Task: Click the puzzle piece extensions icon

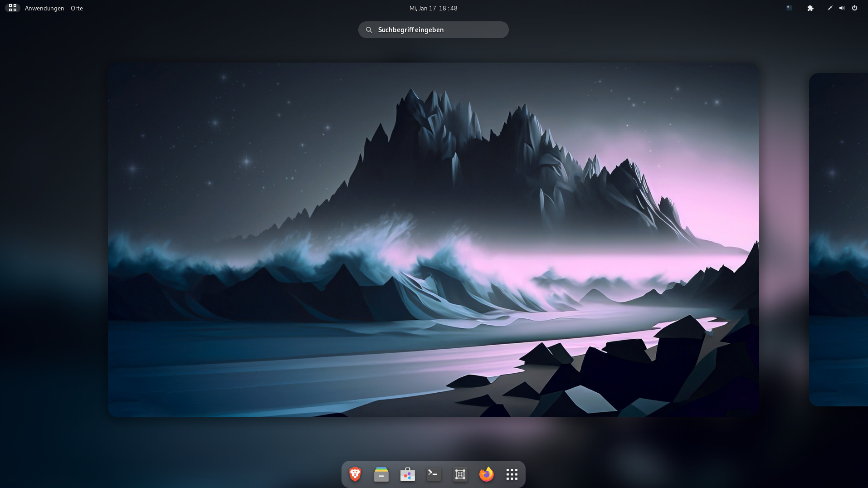Action: (x=810, y=8)
